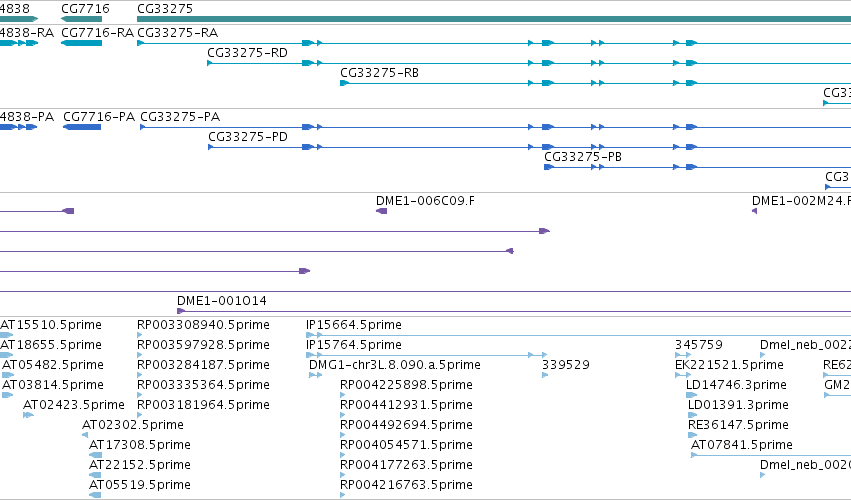Open the RP003335364.5prime label
The height and width of the screenshot is (500, 851).
click(x=204, y=385)
